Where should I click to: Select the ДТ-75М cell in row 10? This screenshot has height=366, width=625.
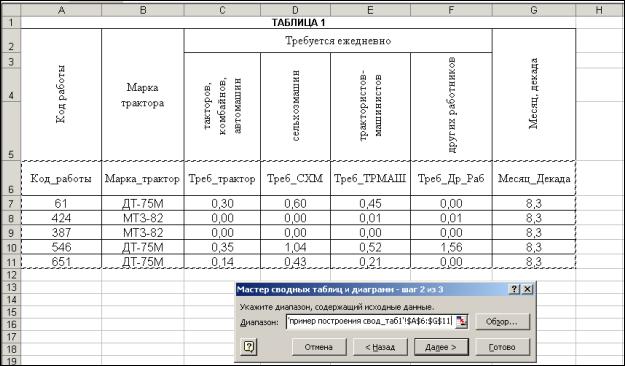[143, 247]
